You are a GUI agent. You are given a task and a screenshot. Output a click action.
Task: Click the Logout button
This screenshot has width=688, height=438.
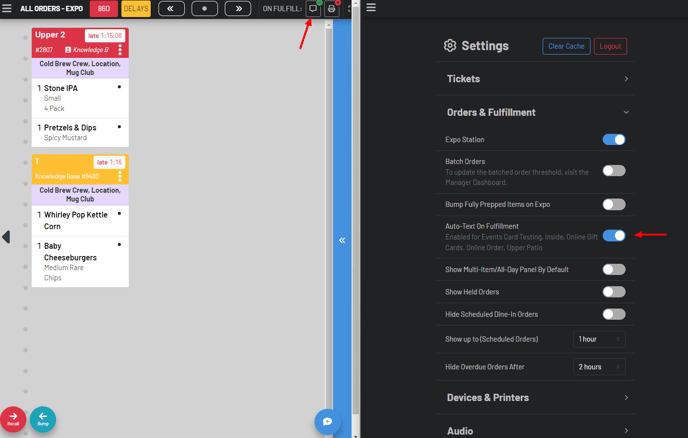point(610,46)
